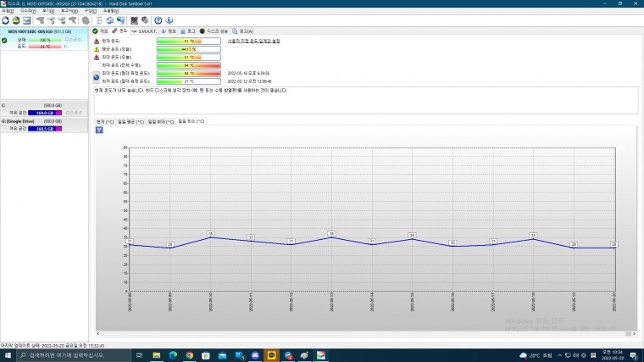Select the G: [Google Drive] partition entry
Screen dimensions: 644x362
tap(44, 125)
